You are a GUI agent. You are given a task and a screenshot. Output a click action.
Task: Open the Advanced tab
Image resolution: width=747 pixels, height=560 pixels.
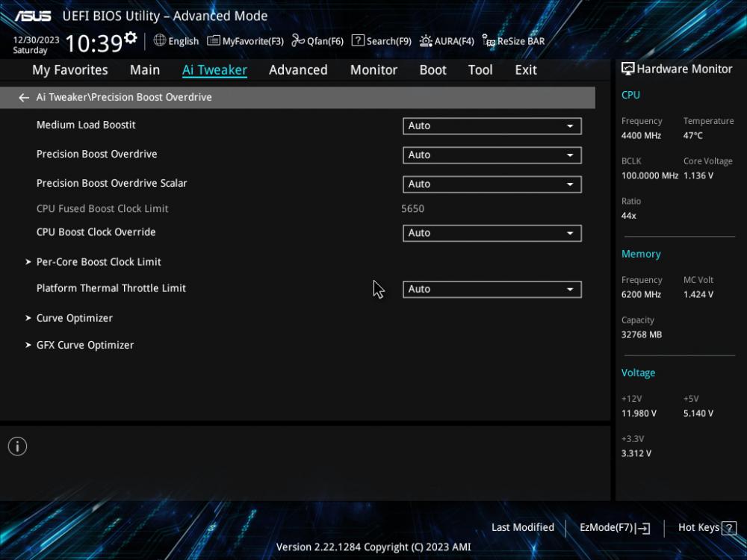click(x=298, y=70)
